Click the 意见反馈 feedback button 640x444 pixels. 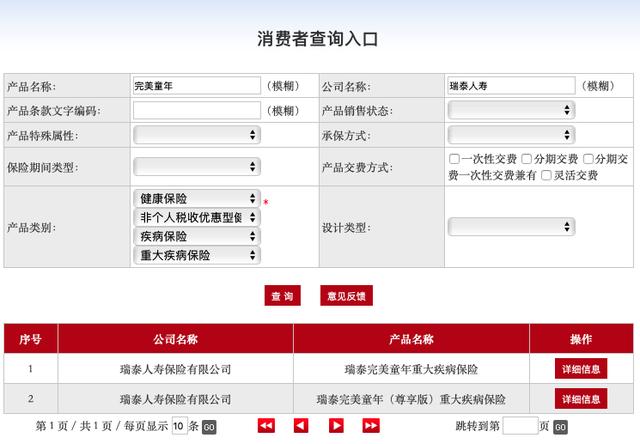(346, 295)
